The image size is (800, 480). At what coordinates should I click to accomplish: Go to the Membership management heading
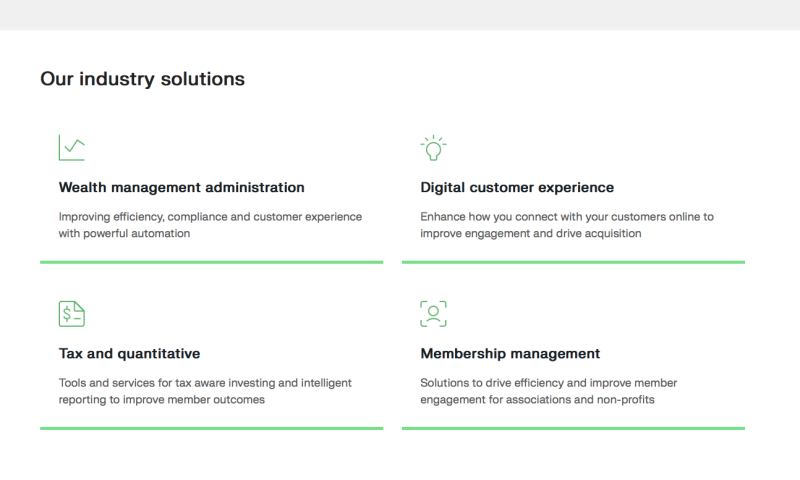[510, 353]
